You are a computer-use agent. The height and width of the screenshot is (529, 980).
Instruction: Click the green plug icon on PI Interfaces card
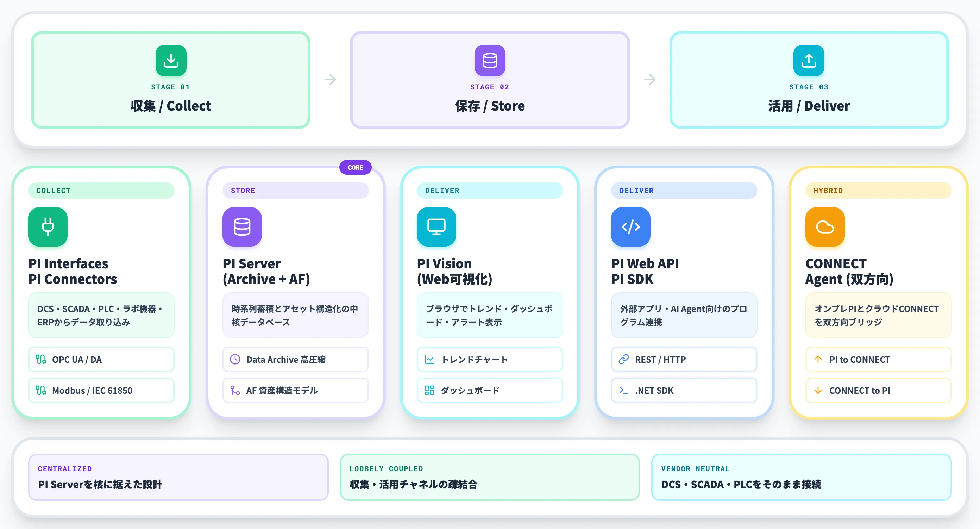[48, 227]
